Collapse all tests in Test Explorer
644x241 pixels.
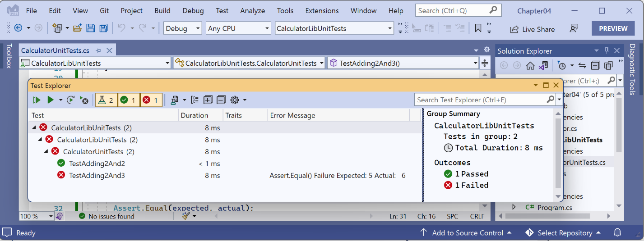(221, 100)
